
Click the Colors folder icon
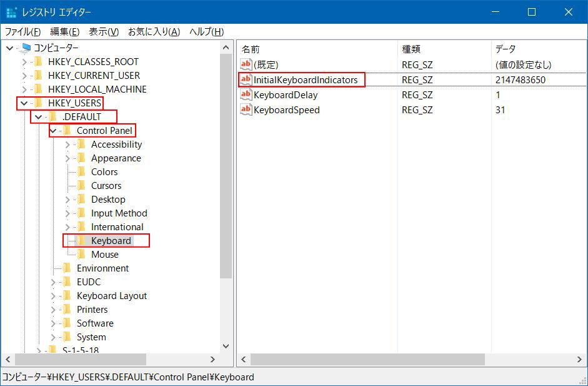click(81, 172)
